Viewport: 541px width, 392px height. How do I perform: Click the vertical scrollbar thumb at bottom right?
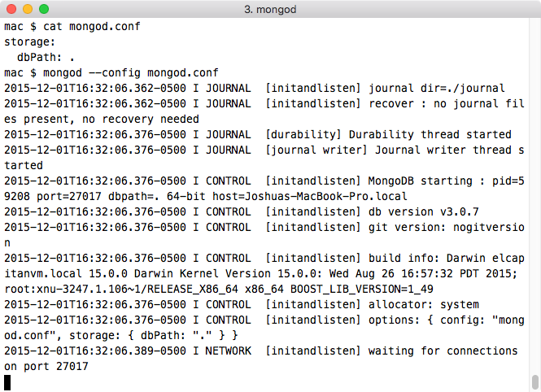tap(535, 381)
